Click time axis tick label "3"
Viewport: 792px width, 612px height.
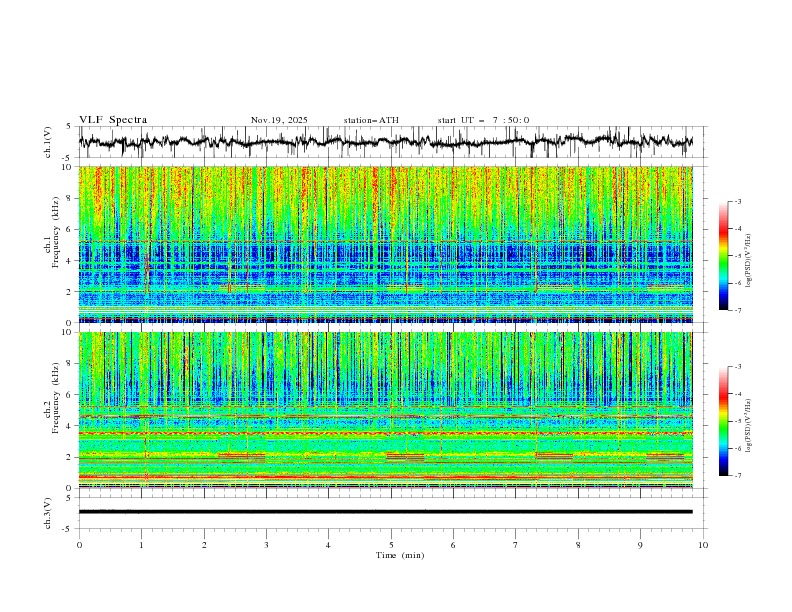click(266, 545)
